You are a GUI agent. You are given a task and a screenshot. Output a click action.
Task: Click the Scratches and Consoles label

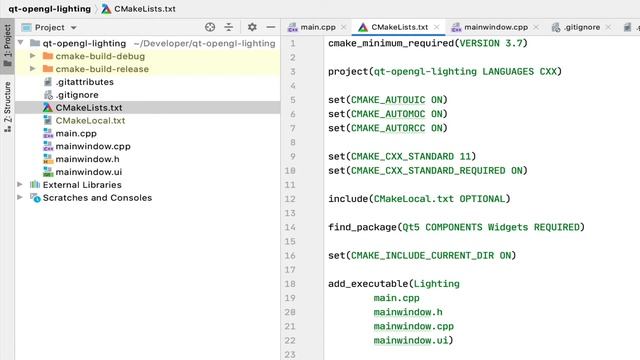(97, 198)
